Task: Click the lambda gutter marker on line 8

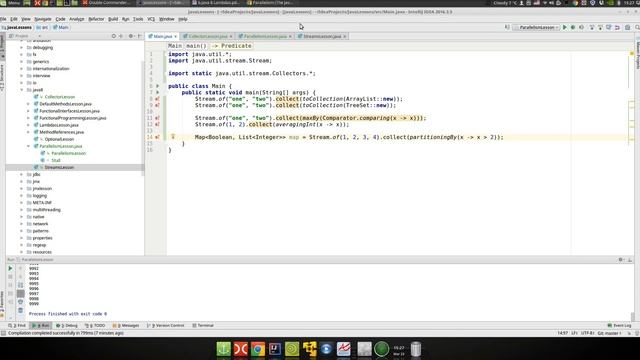Action: (x=158, y=99)
